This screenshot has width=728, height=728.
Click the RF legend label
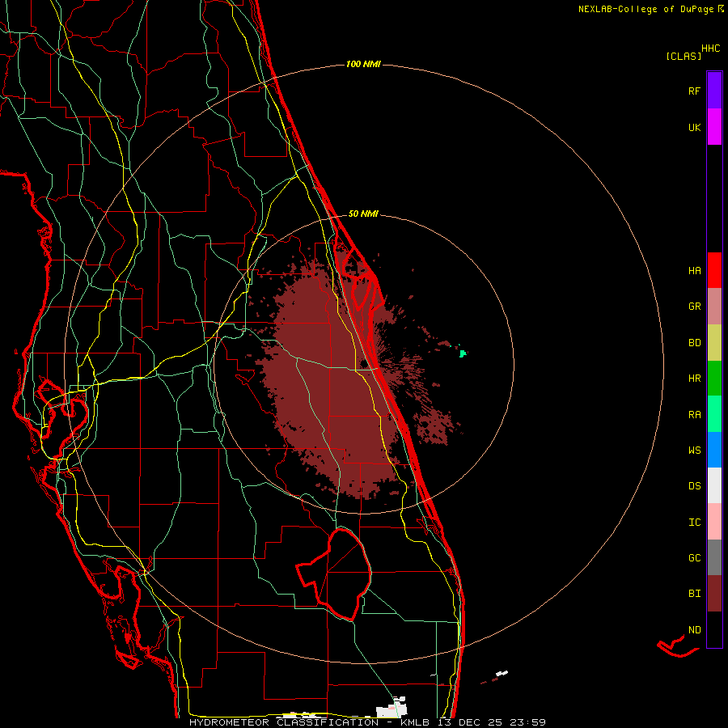(x=694, y=91)
